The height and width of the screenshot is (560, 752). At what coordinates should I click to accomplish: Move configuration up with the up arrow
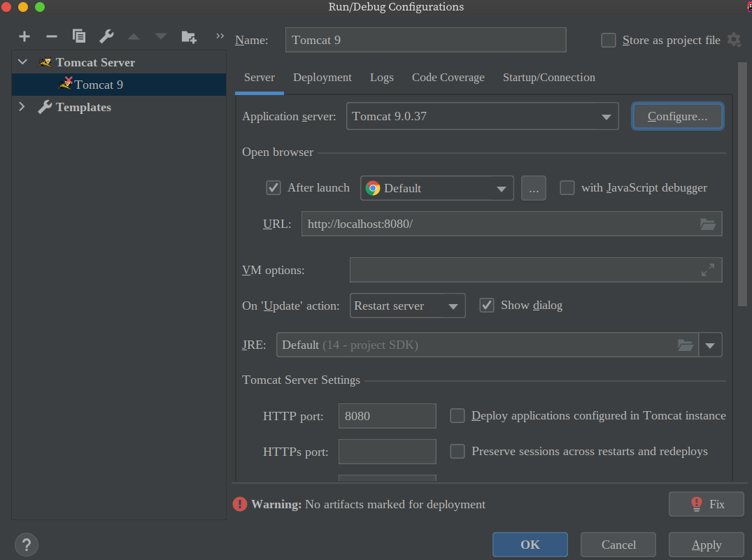click(x=134, y=36)
